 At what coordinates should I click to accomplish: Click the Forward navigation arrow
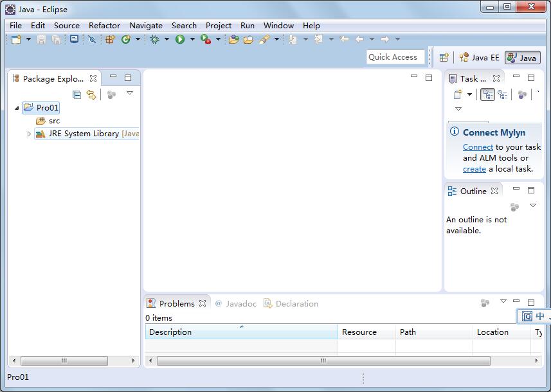click(385, 39)
